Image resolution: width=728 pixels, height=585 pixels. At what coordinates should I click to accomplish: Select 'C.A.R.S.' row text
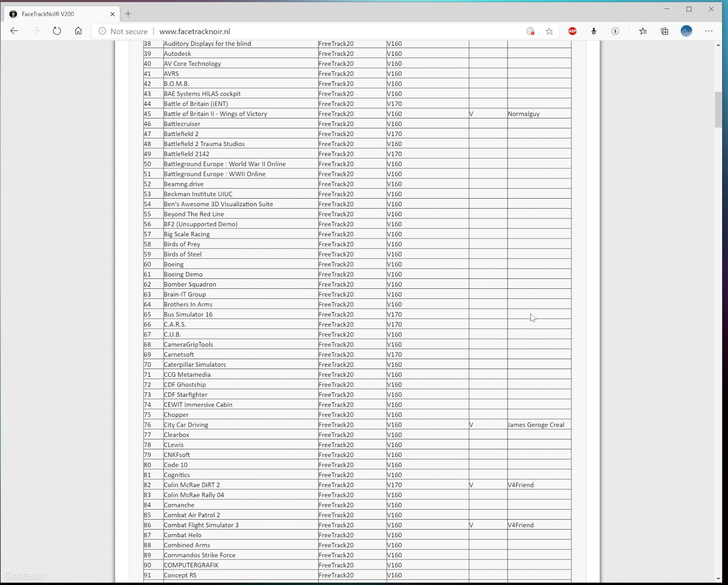pyautogui.click(x=175, y=325)
